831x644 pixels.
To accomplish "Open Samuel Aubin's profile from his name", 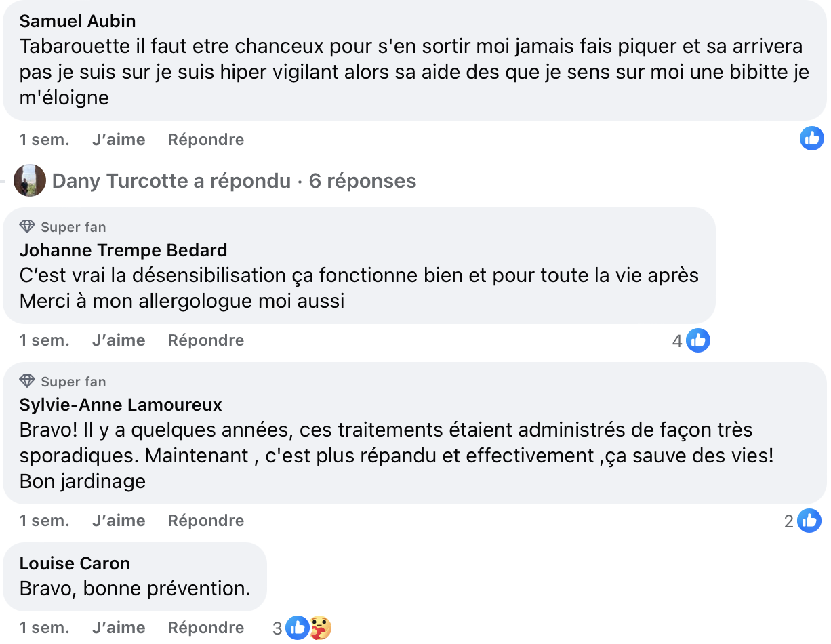I will [77, 20].
